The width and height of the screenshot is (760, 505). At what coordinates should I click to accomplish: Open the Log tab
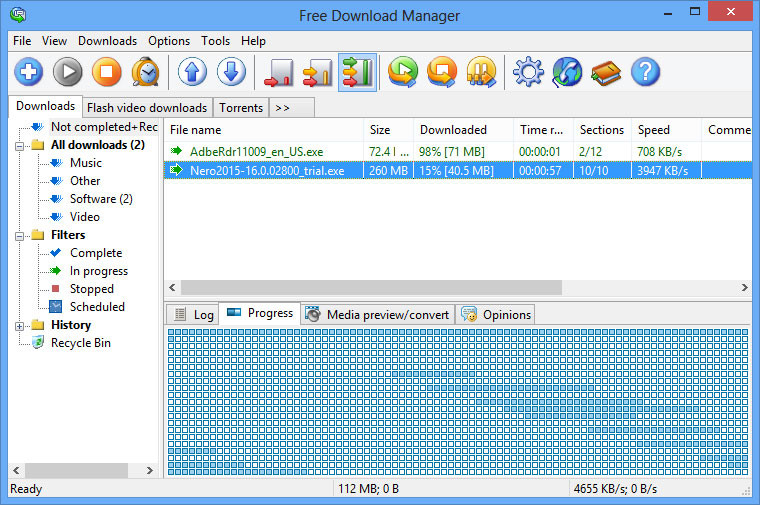pos(193,315)
